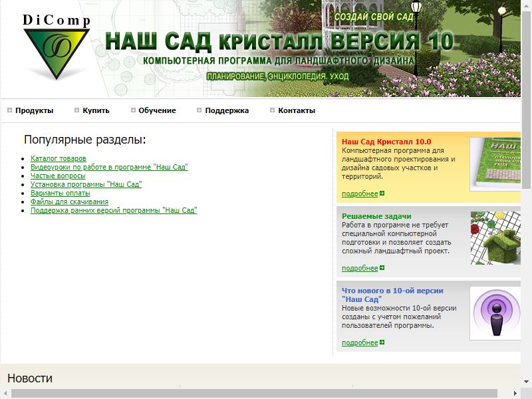
Task: Open the Обучение menu
Action: click(x=157, y=110)
